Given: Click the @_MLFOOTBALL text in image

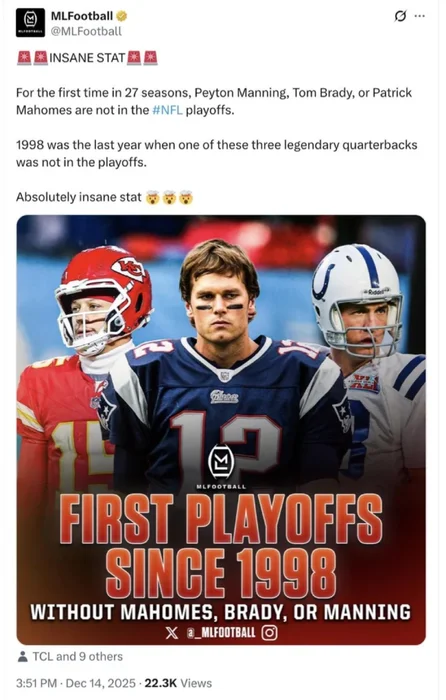Looking at the screenshot, I should pos(221,633).
